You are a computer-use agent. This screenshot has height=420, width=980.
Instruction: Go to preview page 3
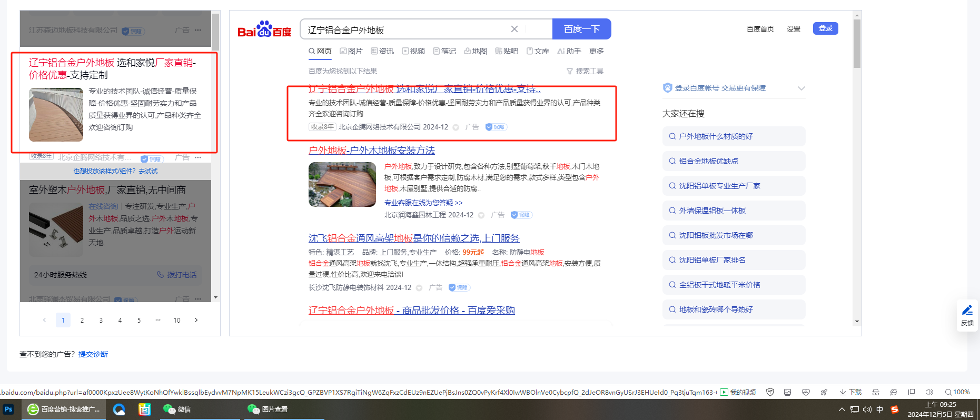point(101,320)
